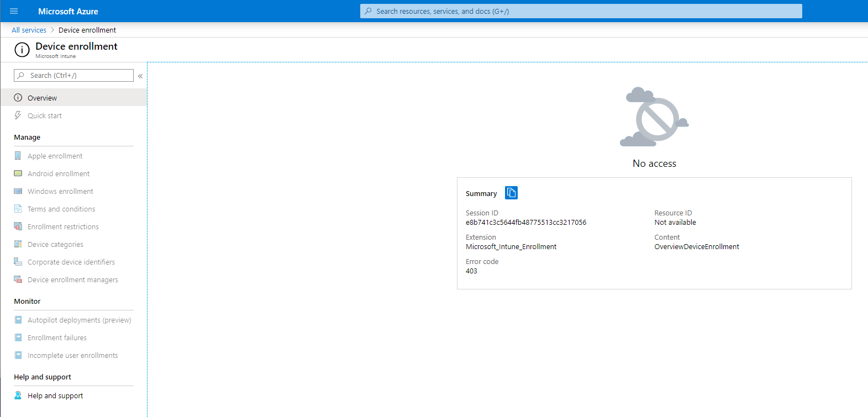Viewport: 868px width, 417px height.
Task: Open Device enrollment managers
Action: point(73,279)
